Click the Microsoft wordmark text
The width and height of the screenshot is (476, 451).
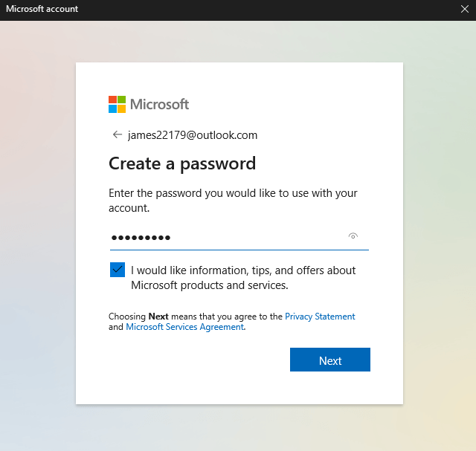pyautogui.click(x=160, y=104)
